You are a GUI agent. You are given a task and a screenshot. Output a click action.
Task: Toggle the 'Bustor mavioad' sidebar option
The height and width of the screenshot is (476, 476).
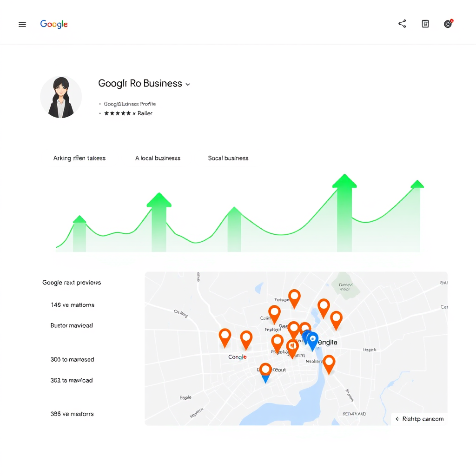[72, 325]
